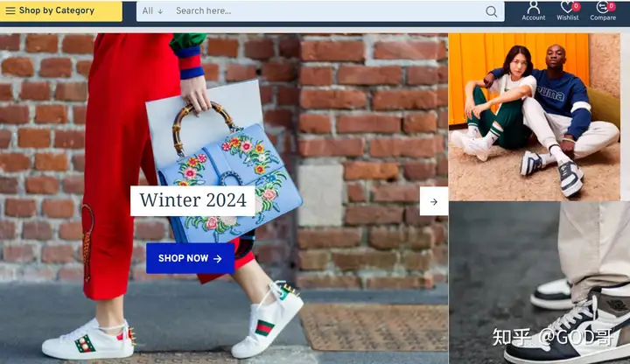Click the Wishlist text label
630x364 pixels.
point(568,17)
